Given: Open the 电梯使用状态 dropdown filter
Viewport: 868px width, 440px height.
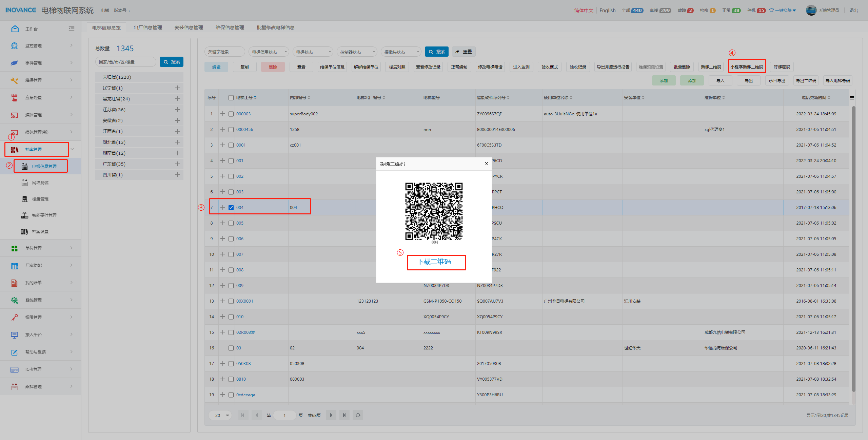Looking at the screenshot, I should 269,52.
